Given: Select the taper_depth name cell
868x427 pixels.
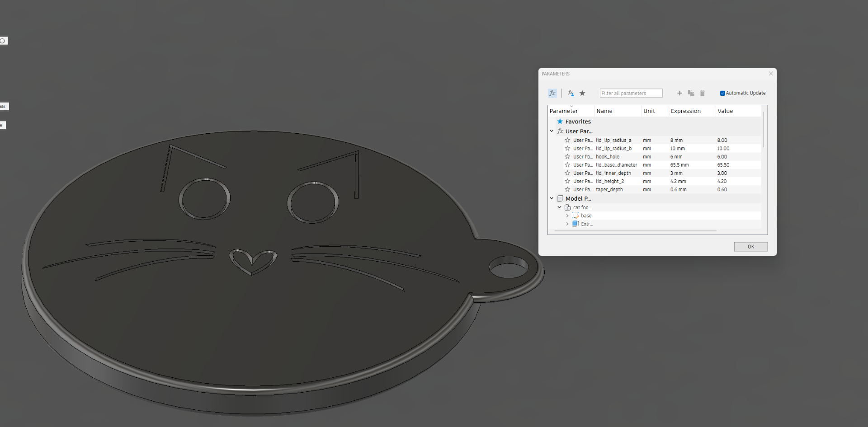Looking at the screenshot, I should (618, 189).
